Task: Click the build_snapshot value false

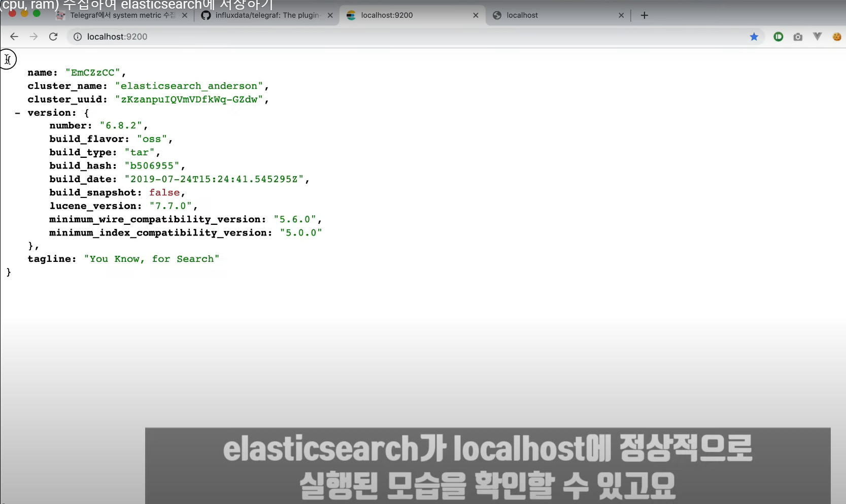Action: [164, 192]
